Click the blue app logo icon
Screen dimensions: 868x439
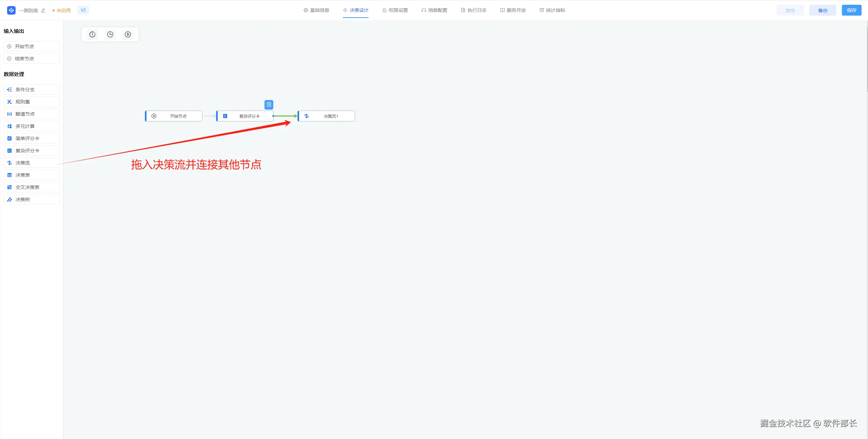11,10
